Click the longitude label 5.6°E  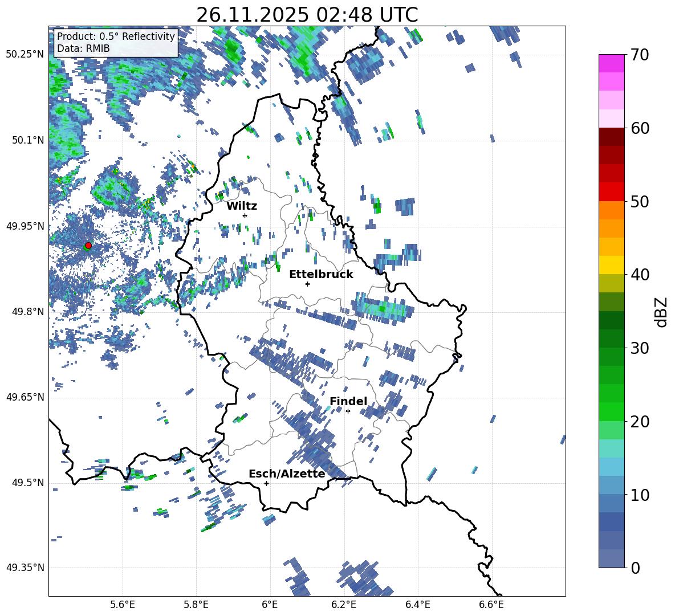[123, 605]
